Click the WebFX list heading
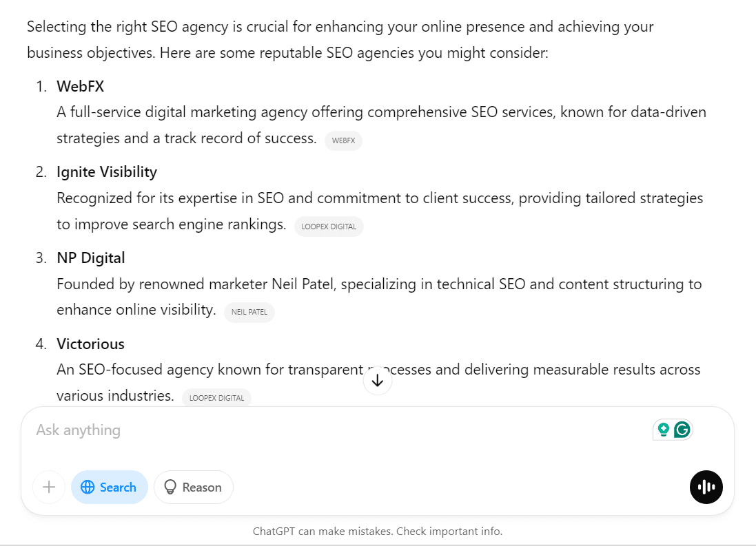Screen dimensions: 756x546 [80, 86]
